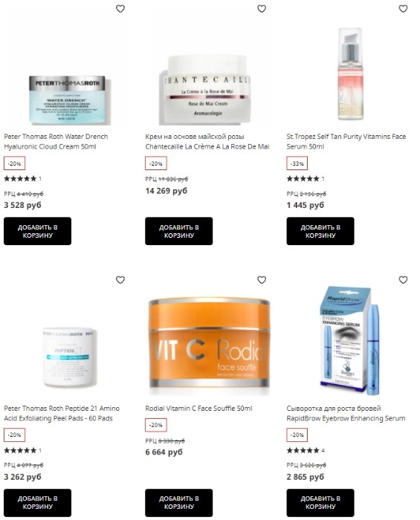Add Peptide 21 Peel Pads to cart

coord(37,502)
